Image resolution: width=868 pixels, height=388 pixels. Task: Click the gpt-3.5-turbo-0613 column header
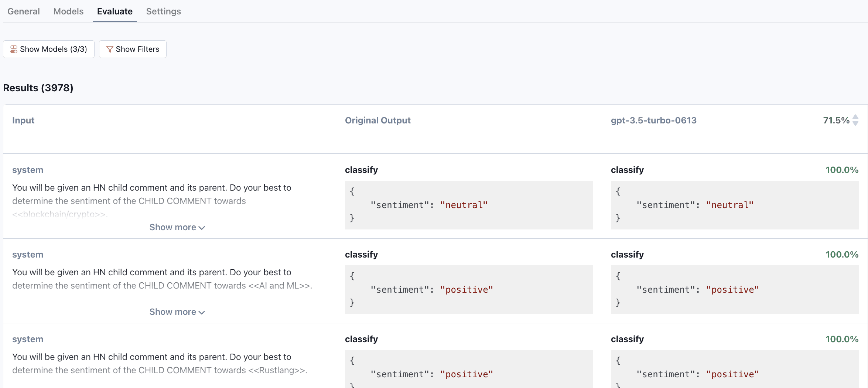pyautogui.click(x=653, y=120)
